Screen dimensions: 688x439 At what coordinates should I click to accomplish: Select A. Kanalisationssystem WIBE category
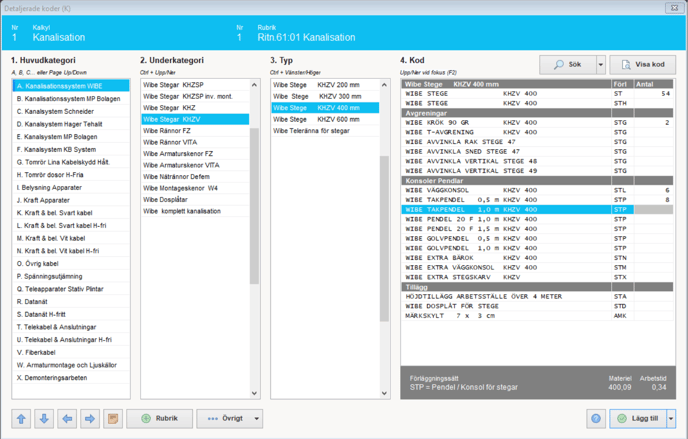click(71, 86)
